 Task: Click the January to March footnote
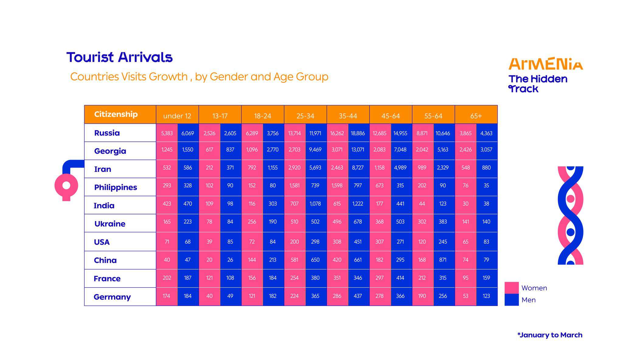point(550,335)
